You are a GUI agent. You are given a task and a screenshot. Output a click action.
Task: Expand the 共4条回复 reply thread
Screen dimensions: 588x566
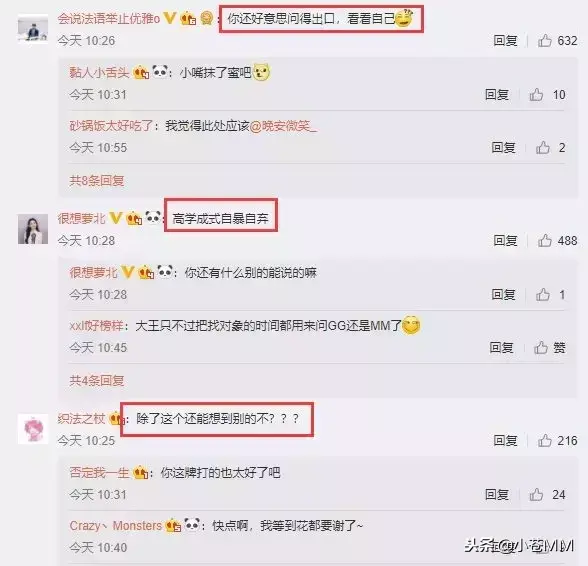pos(96,381)
